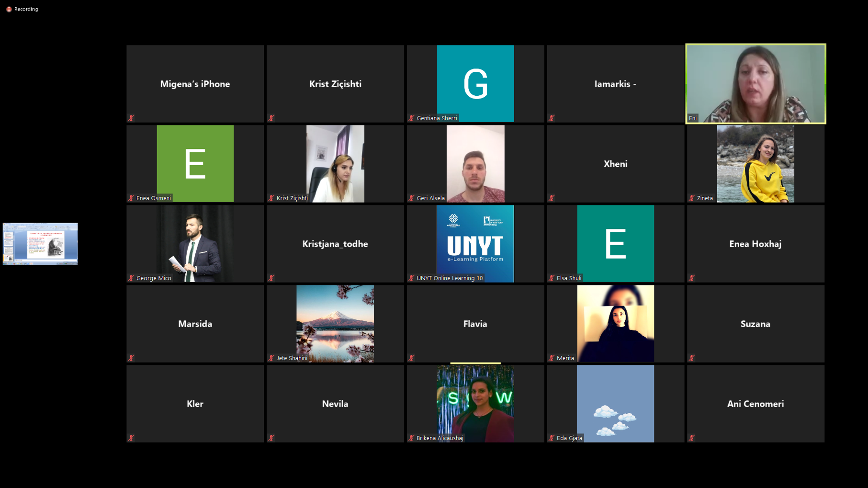868x488 pixels.
Task: Click Merita's name label
Action: point(565,358)
